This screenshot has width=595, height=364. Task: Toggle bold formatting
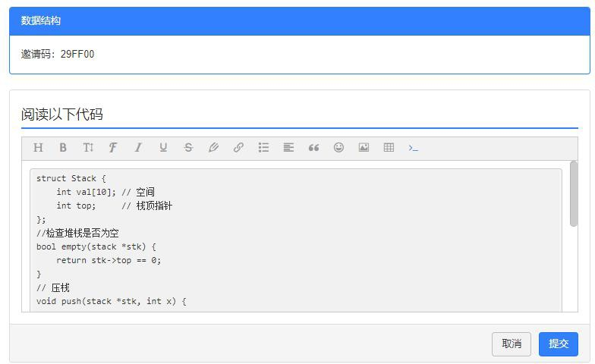pyautogui.click(x=63, y=148)
